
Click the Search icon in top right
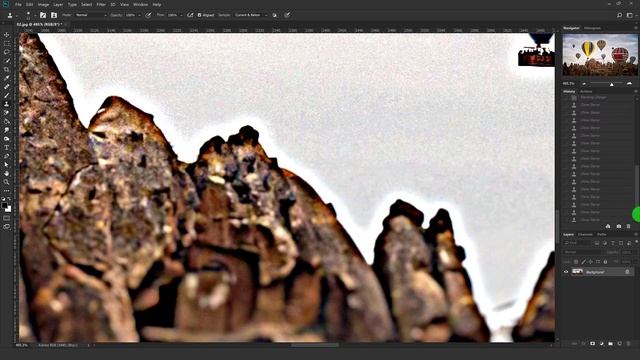(x=620, y=15)
